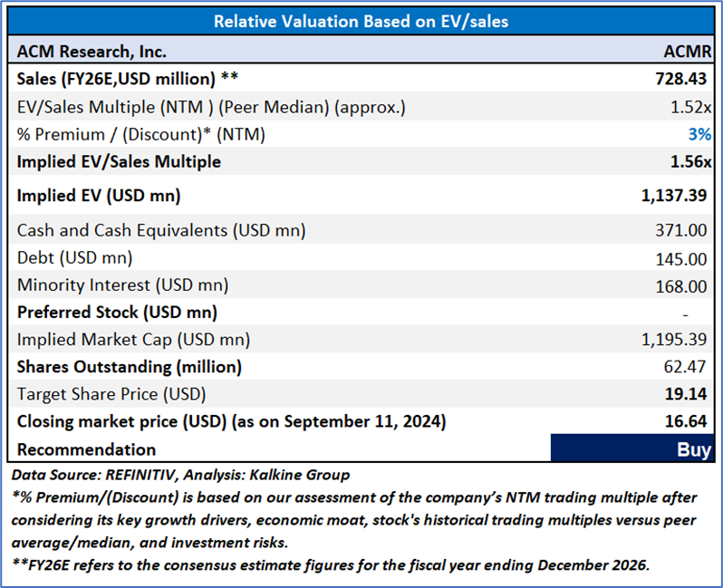Click the implied market cap value 1,195.39
Viewport: 723px width, 588px height.
[674, 340]
